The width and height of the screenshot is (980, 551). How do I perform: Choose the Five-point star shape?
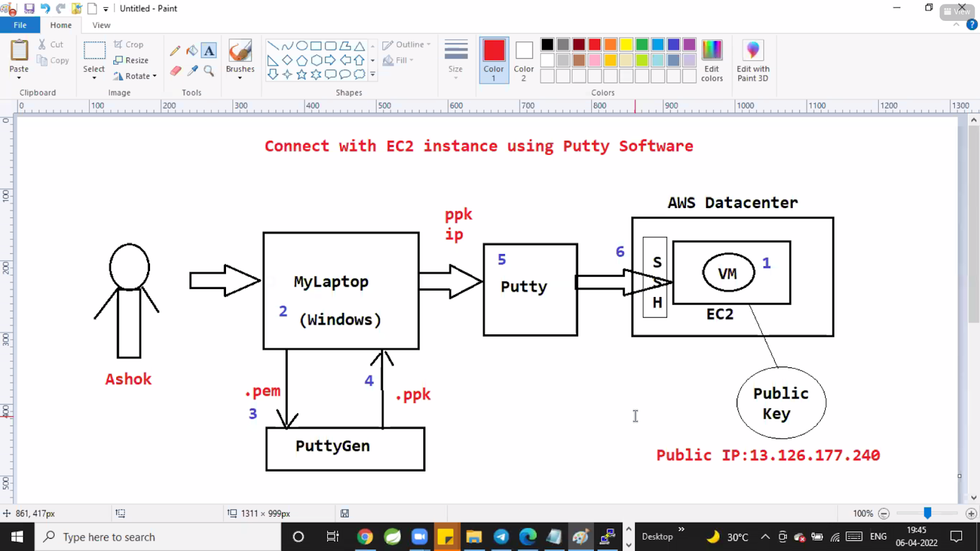point(302,75)
